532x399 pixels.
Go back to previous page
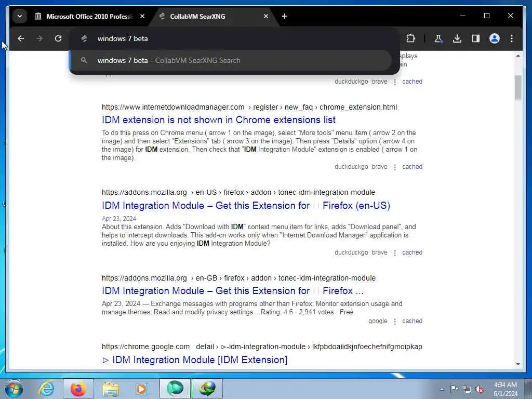tap(21, 38)
